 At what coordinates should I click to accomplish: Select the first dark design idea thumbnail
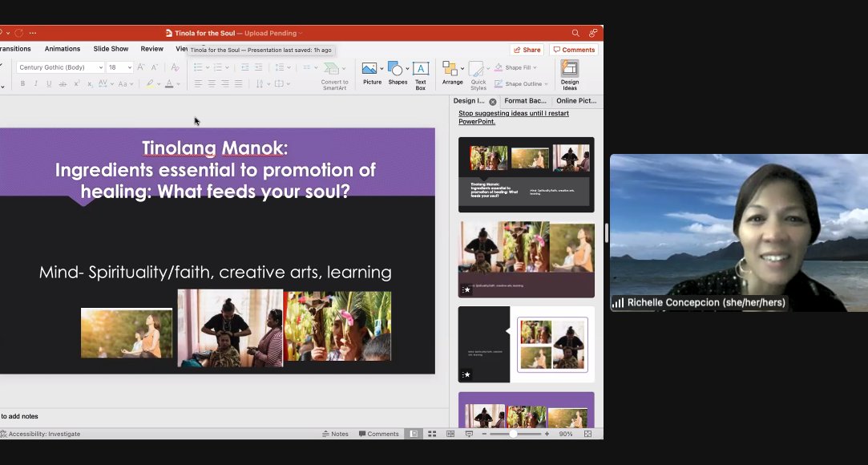(527, 175)
